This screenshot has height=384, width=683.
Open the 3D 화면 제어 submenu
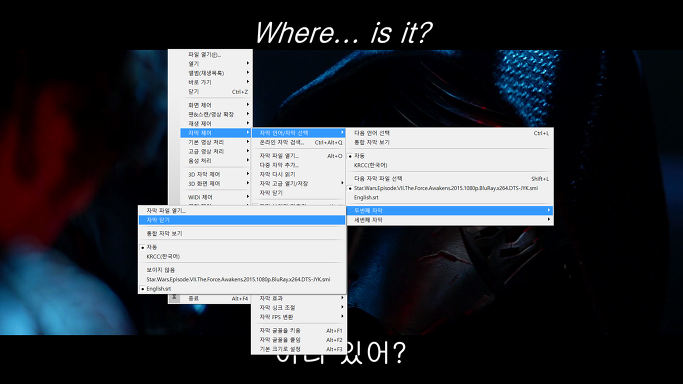pos(216,183)
